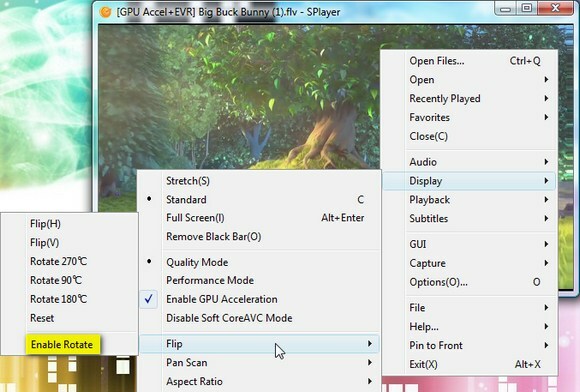Expand the File submenu
The image size is (580, 392).
pyautogui.click(x=469, y=308)
